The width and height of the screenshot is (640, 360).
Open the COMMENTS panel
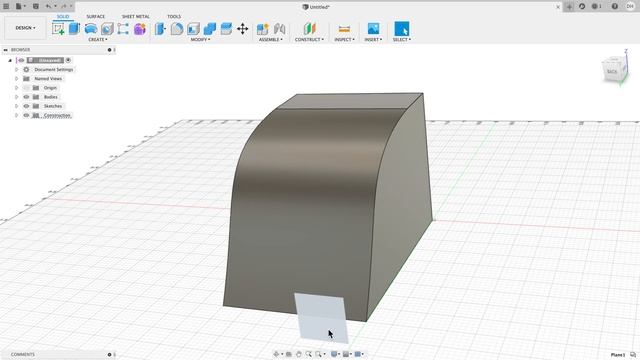[23, 354]
